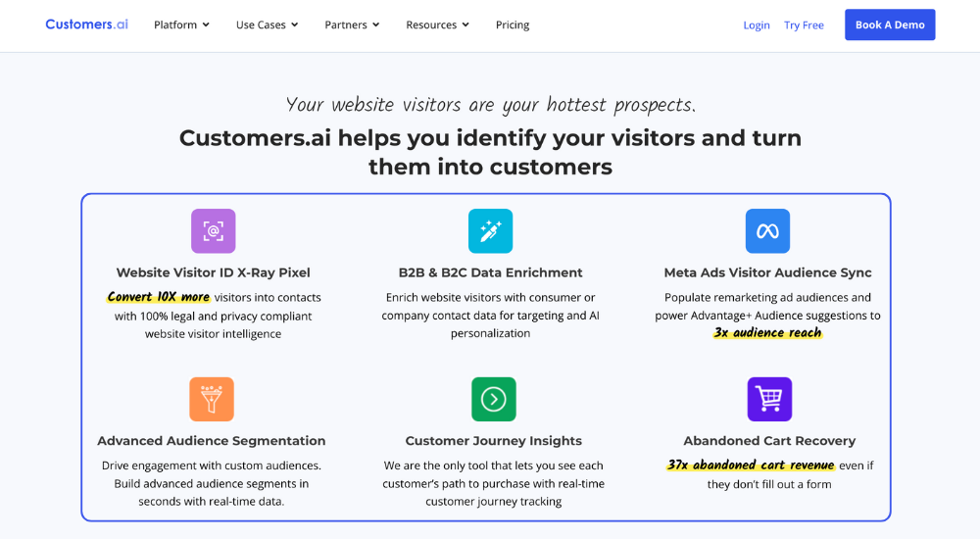This screenshot has height=539, width=980.
Task: Click the Meta Ads Visitor Audience Sync heading
Action: tap(767, 272)
